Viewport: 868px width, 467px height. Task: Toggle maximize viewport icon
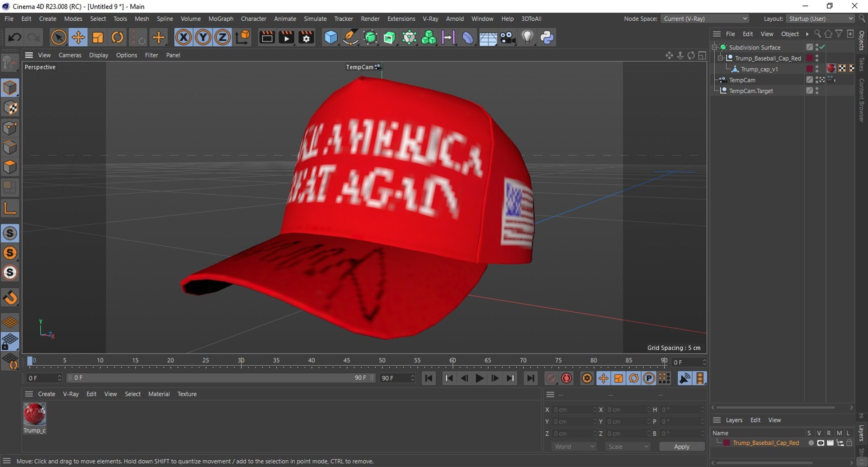pos(702,55)
